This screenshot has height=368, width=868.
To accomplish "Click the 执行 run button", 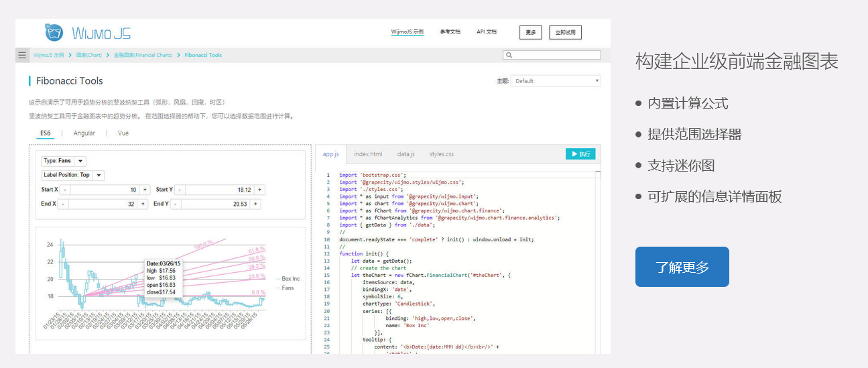I will click(580, 154).
